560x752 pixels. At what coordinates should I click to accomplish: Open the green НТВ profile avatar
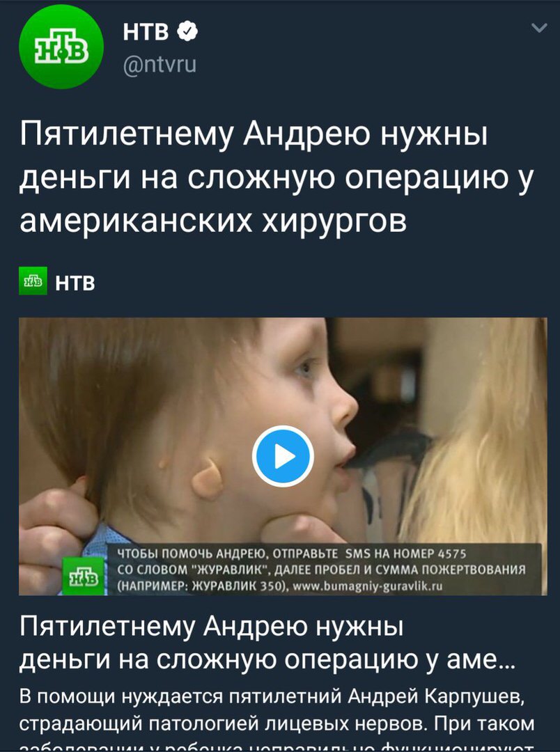pyautogui.click(x=61, y=47)
